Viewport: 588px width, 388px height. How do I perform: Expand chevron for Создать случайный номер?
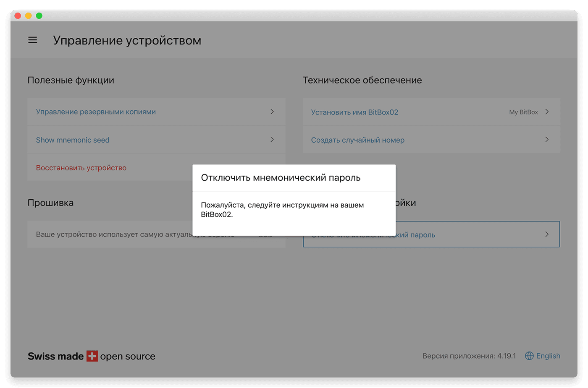point(547,139)
